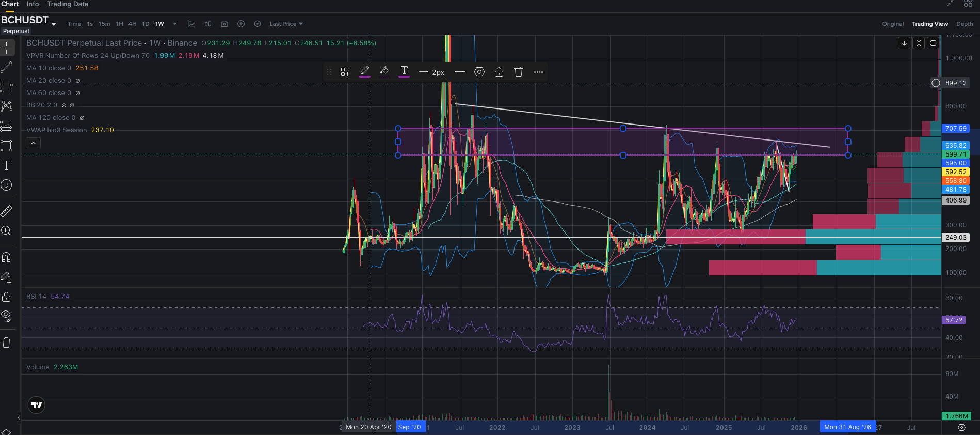Screen dimensions: 980x435
Task: Select the Trading View chart mode
Action: (x=930, y=24)
